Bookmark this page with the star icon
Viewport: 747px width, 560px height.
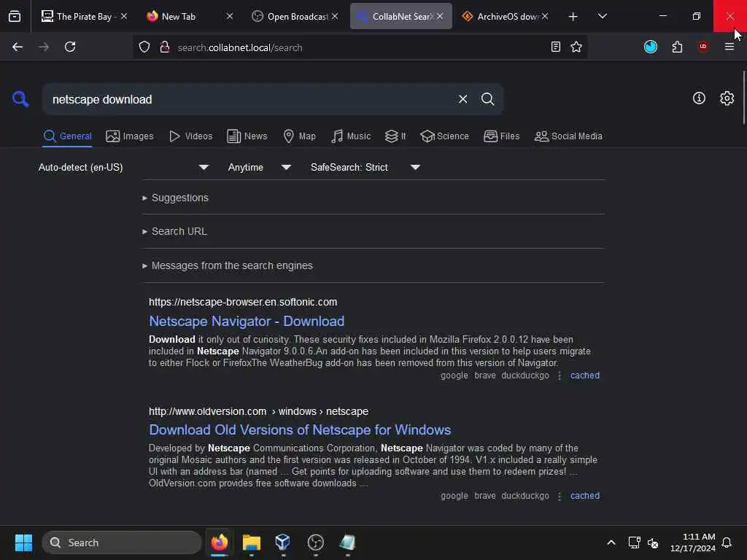576,47
